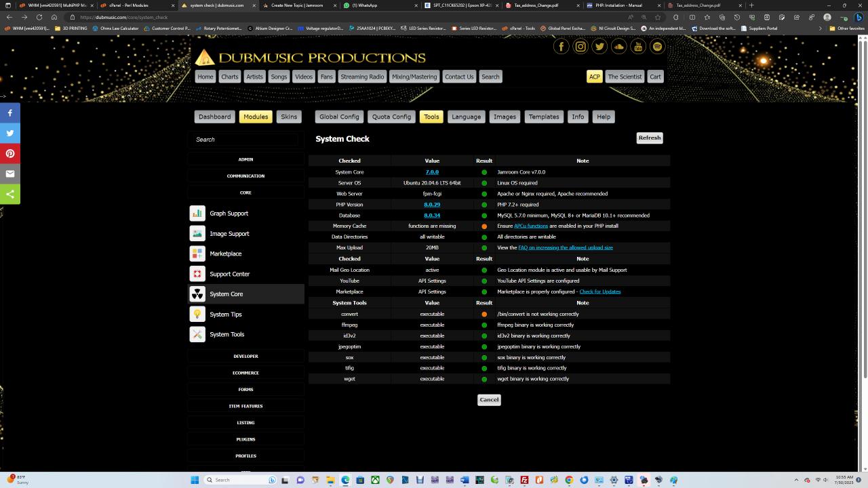Click the System Tips lightbulb icon

197,314
